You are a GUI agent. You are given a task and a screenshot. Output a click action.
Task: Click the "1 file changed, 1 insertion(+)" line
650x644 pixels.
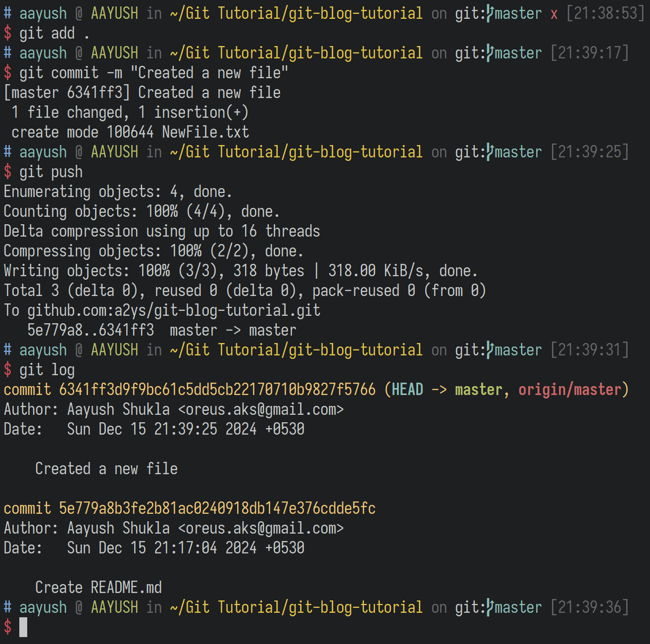pyautogui.click(x=130, y=112)
